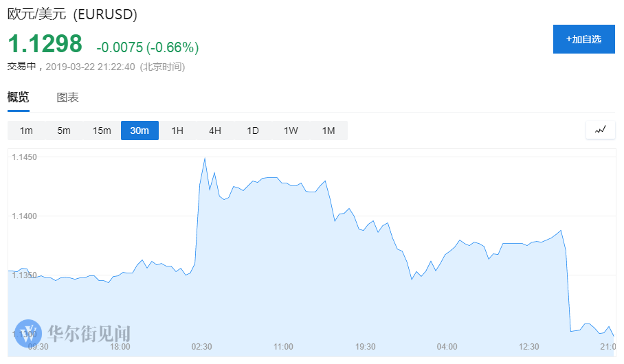
Task: Click the -0.0075 (-0.66%) change value
Action: (x=148, y=47)
